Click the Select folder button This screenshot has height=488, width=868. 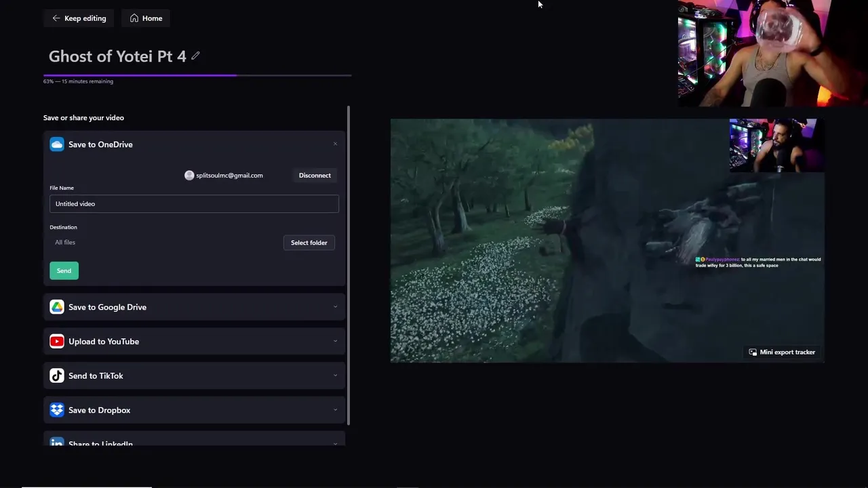click(309, 243)
